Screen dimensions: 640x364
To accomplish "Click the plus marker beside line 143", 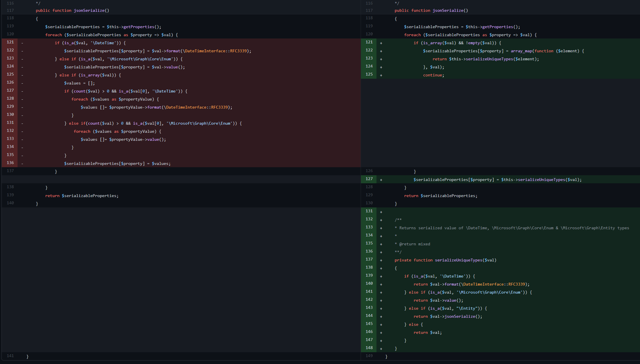I will (x=381, y=309).
